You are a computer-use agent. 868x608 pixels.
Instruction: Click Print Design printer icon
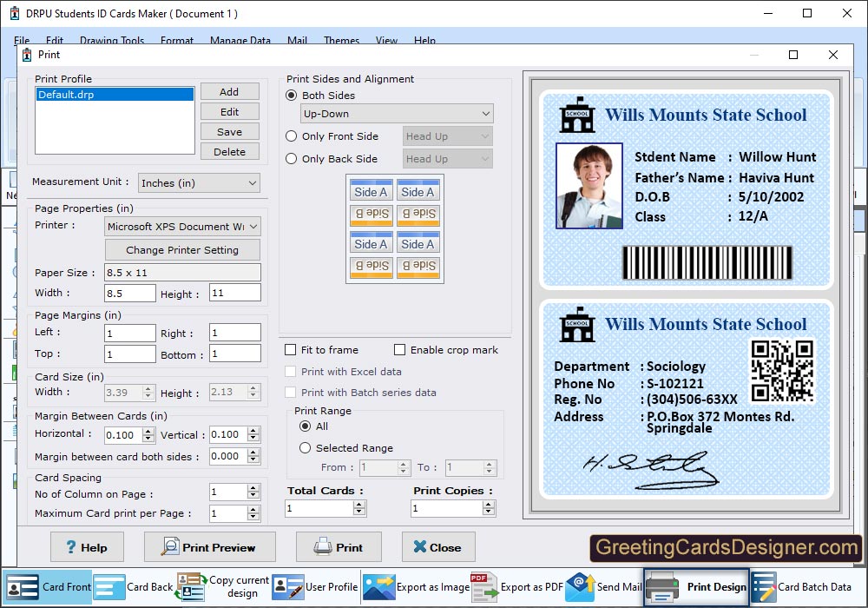(662, 587)
